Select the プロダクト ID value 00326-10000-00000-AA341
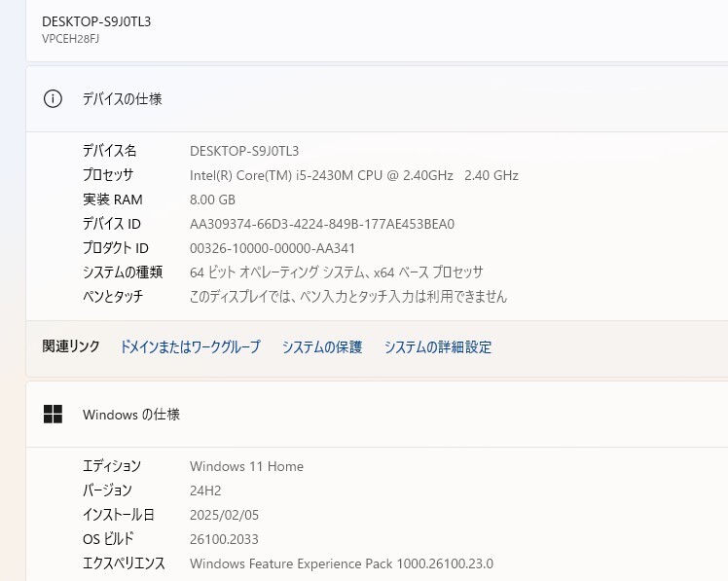 (x=273, y=248)
